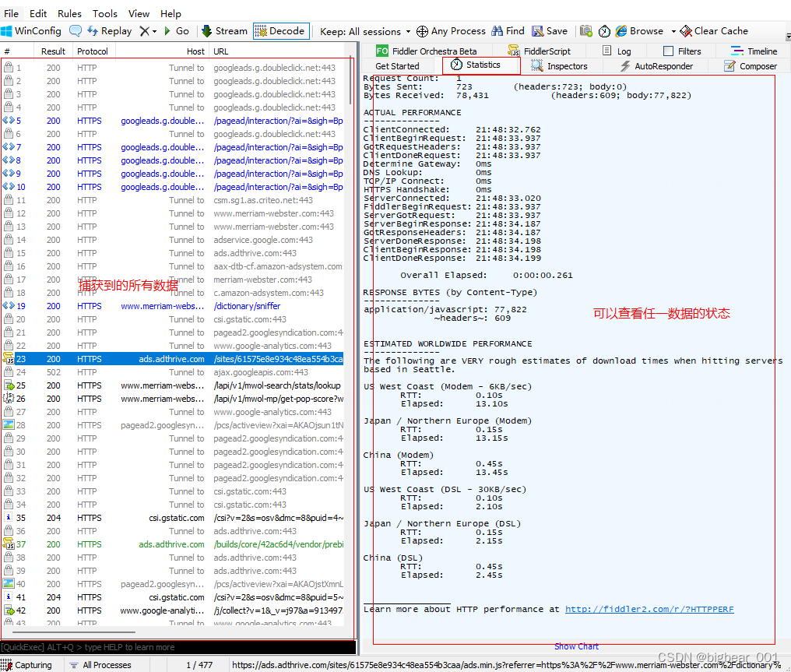Click All Processes filter in status bar
The width and height of the screenshot is (791, 672).
coord(100,665)
